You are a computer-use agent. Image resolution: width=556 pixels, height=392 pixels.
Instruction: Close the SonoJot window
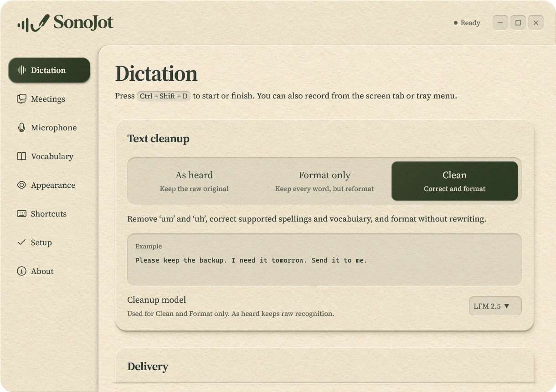click(x=536, y=23)
